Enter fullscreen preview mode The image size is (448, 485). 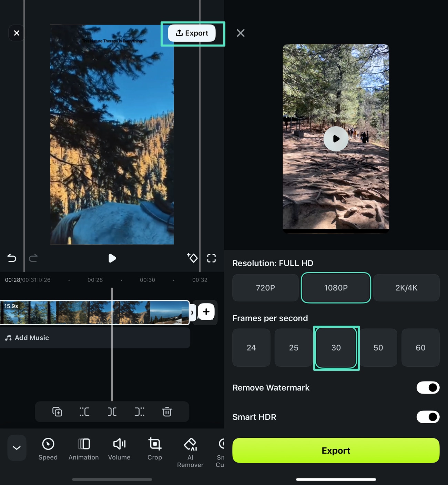pos(211,258)
